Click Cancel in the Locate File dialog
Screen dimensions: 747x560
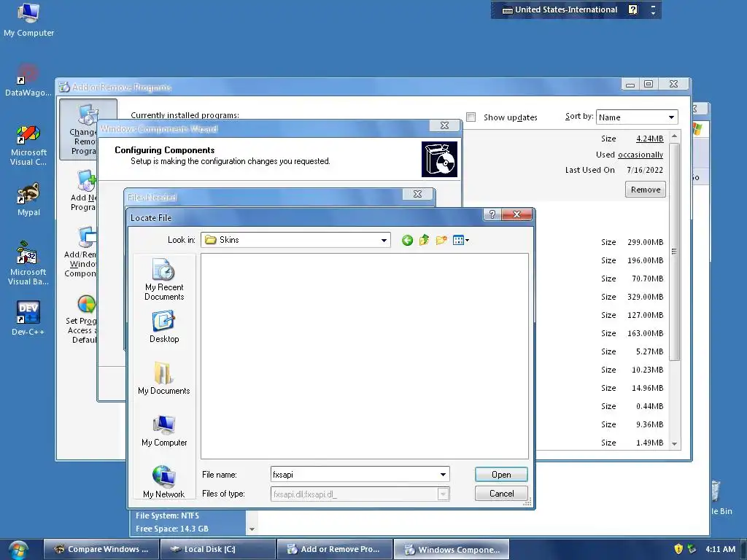coord(501,494)
